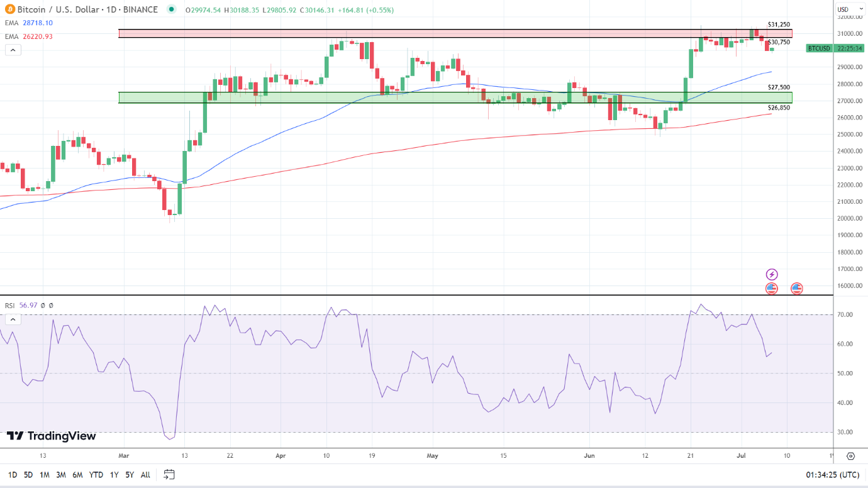Select the 5D time range
868x488 pixels.
pos(28,475)
